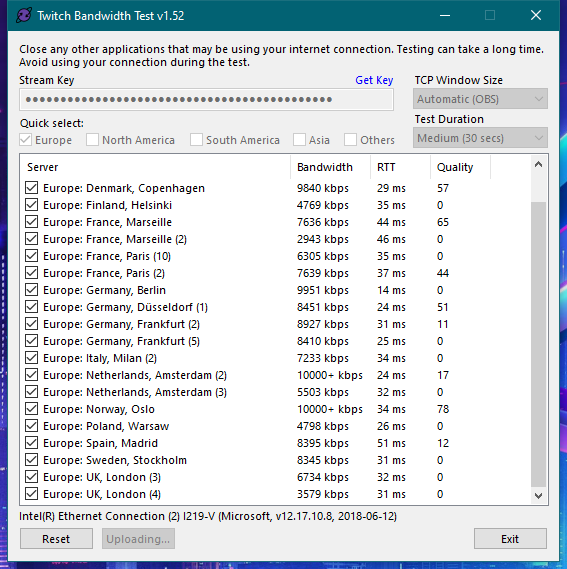Sort the list by RTT column header
The width and height of the screenshot is (567, 569).
coord(400,167)
